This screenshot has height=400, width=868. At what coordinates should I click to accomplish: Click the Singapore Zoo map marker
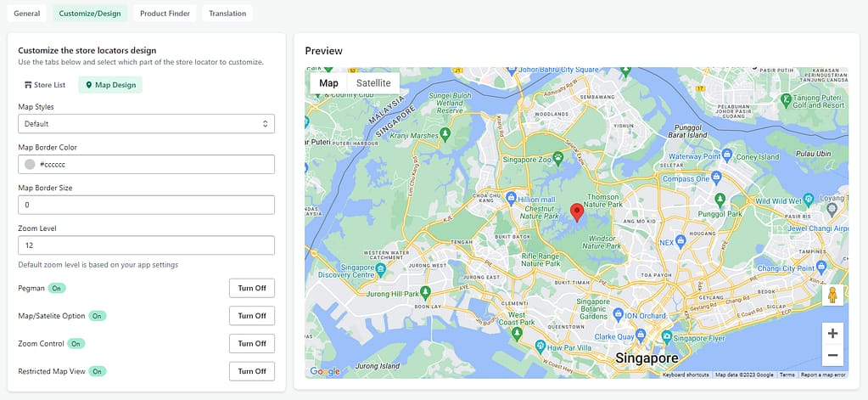pyautogui.click(x=557, y=158)
